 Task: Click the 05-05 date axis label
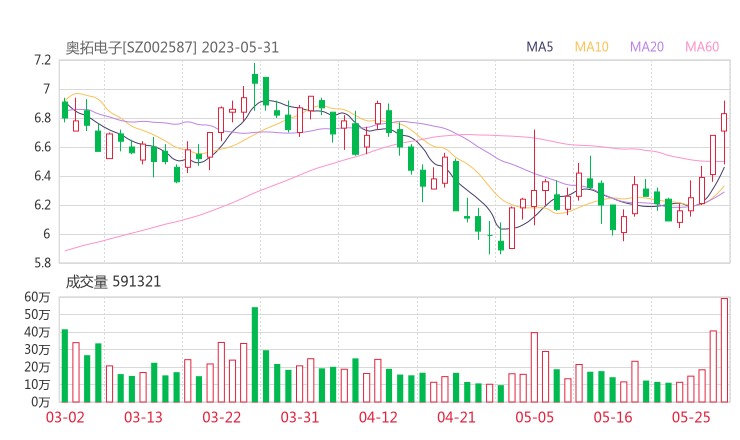[x=534, y=417]
